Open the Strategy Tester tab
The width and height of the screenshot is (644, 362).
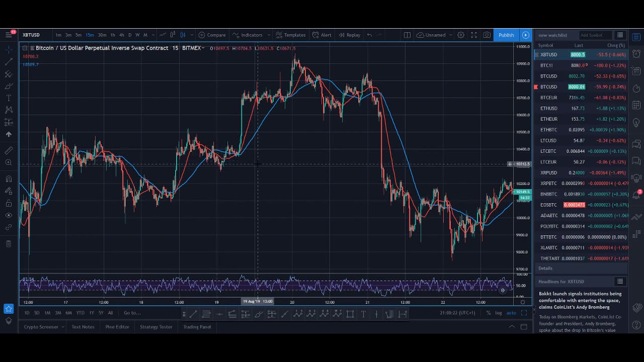[156, 327]
